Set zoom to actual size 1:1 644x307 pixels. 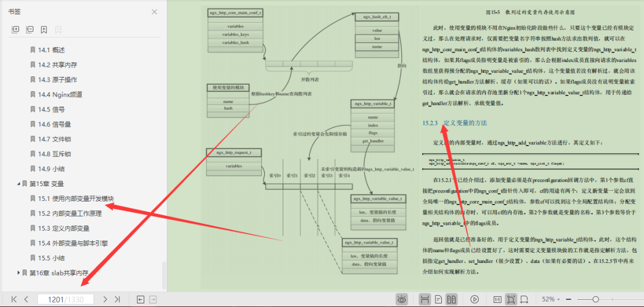coord(497,299)
